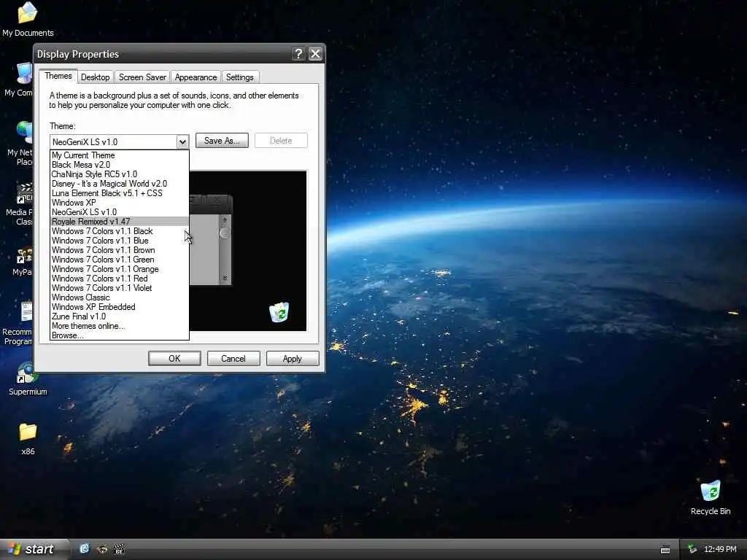
Task: Choose ChaNinja Style RC5 v1.0 theme
Action: pyautogui.click(x=120, y=174)
